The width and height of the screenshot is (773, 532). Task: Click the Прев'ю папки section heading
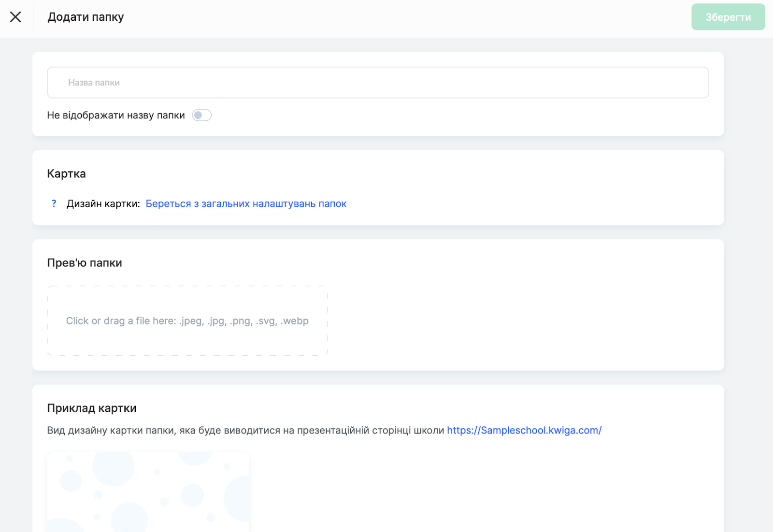click(x=85, y=263)
